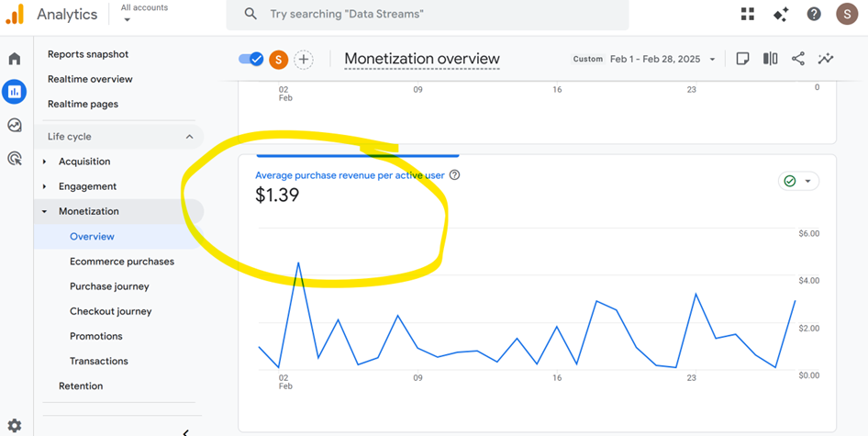This screenshot has width=868, height=436.
Task: Click the Realtime overview link
Action: tap(90, 79)
